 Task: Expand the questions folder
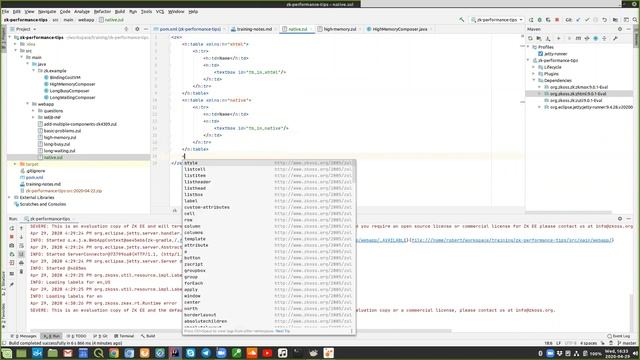(x=33, y=111)
